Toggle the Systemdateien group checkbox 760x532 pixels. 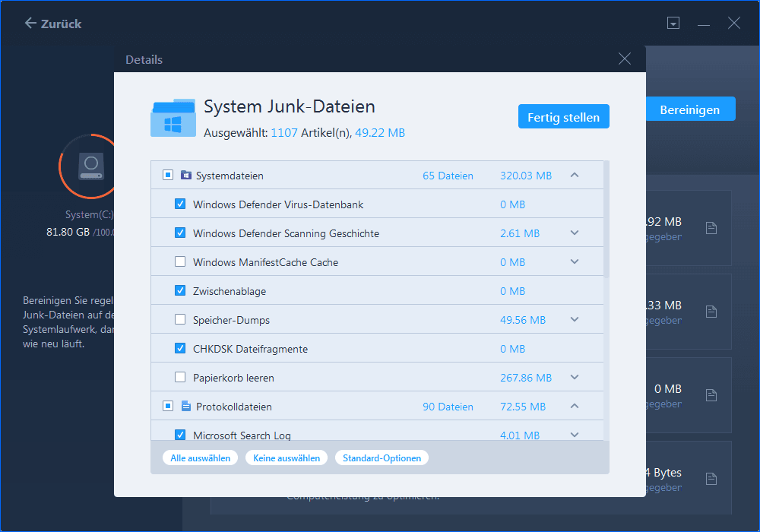pyautogui.click(x=168, y=175)
